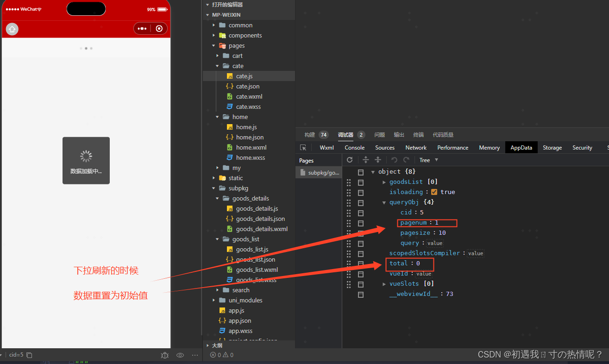Switch to the Sources tab
This screenshot has height=364, width=609.
pos(385,148)
